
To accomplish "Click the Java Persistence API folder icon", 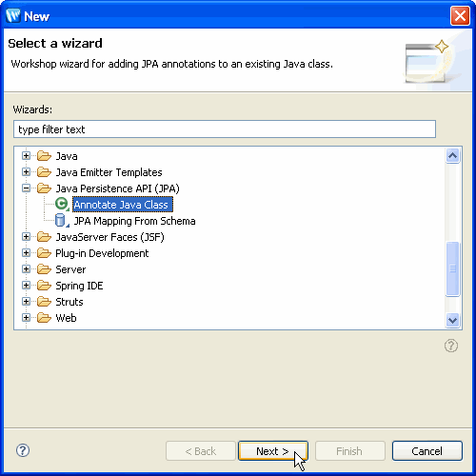I will click(44, 188).
